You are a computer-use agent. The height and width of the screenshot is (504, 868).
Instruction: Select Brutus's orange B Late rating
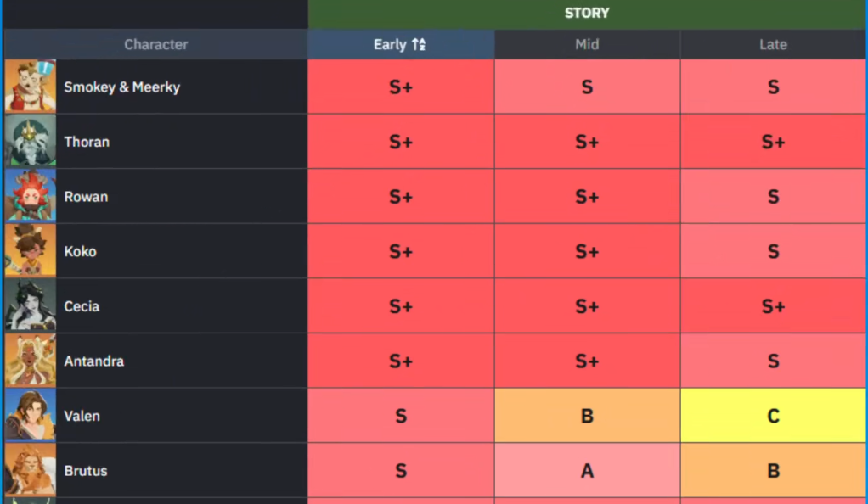[773, 471]
